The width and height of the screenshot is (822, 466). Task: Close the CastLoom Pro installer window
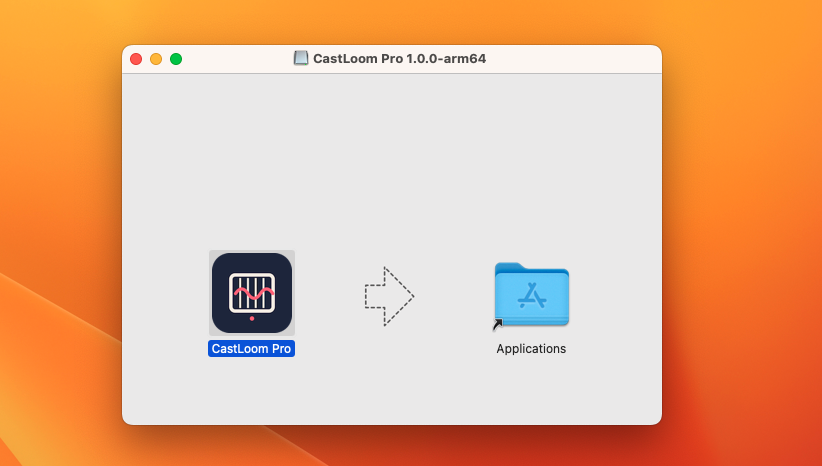136,59
